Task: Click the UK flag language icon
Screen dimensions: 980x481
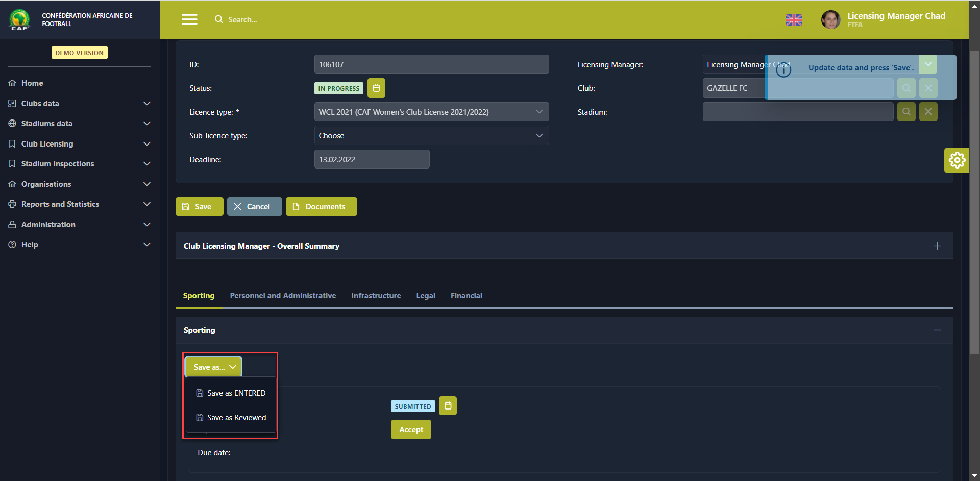Action: click(794, 20)
